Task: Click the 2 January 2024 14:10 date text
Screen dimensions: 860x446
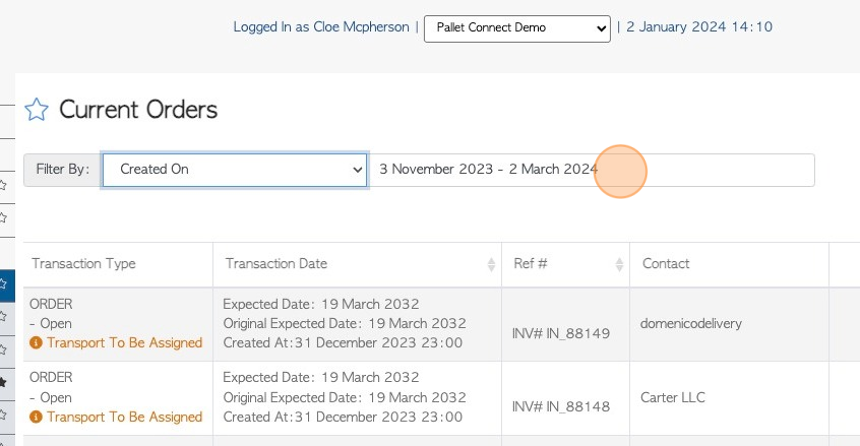Action: [x=699, y=28]
